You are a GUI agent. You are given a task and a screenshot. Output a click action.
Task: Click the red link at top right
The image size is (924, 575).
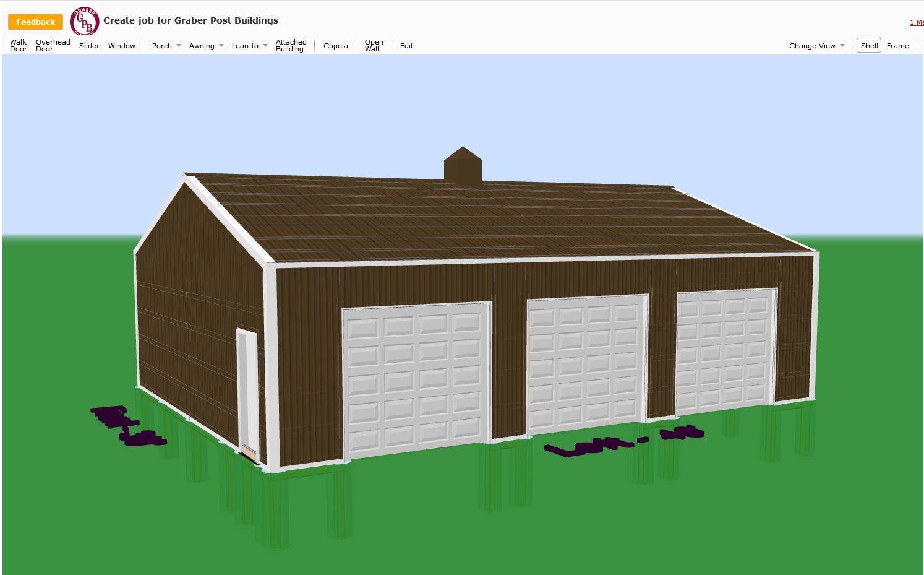tap(916, 22)
